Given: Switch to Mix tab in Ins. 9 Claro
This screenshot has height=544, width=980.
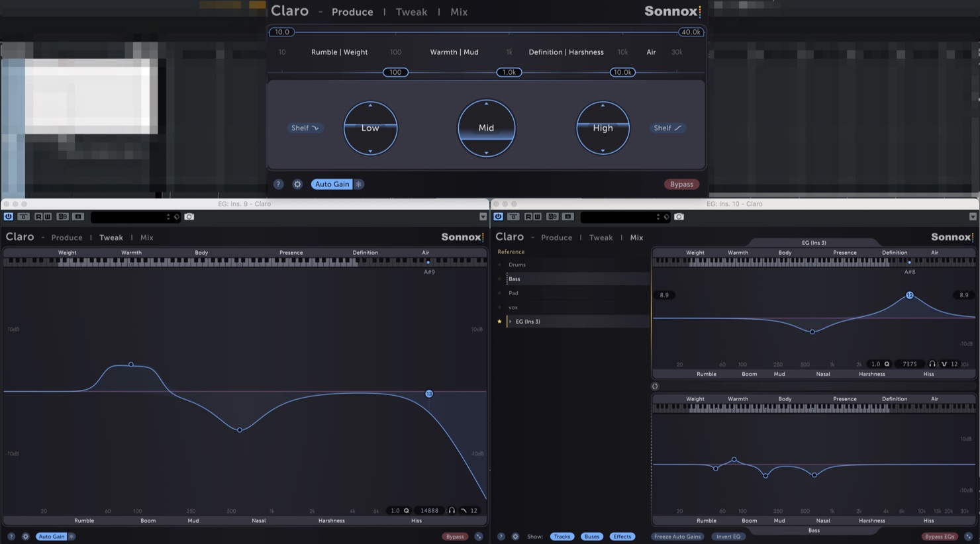Looking at the screenshot, I should pyautogui.click(x=146, y=238).
